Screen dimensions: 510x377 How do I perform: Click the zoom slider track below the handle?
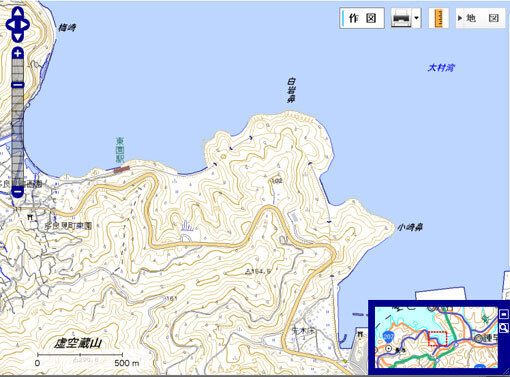(x=18, y=137)
